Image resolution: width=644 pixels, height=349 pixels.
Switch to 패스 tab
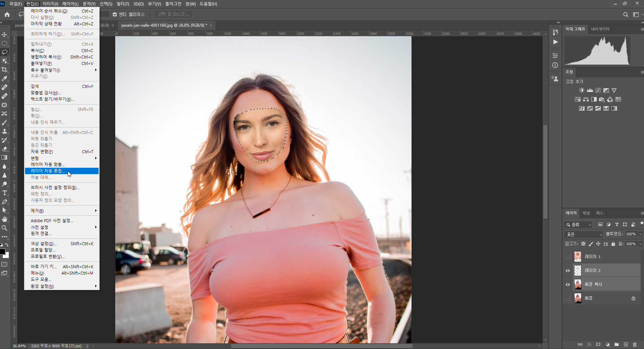pos(600,213)
